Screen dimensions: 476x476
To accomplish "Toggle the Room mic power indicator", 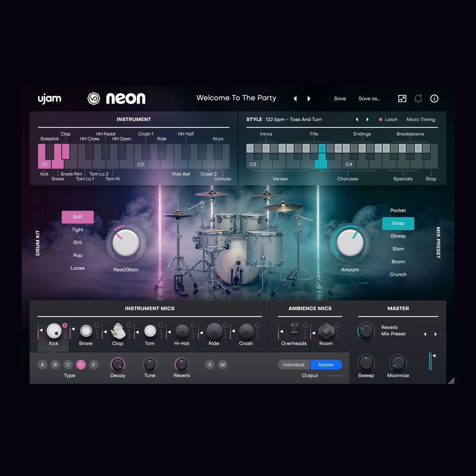I will 337,325.
